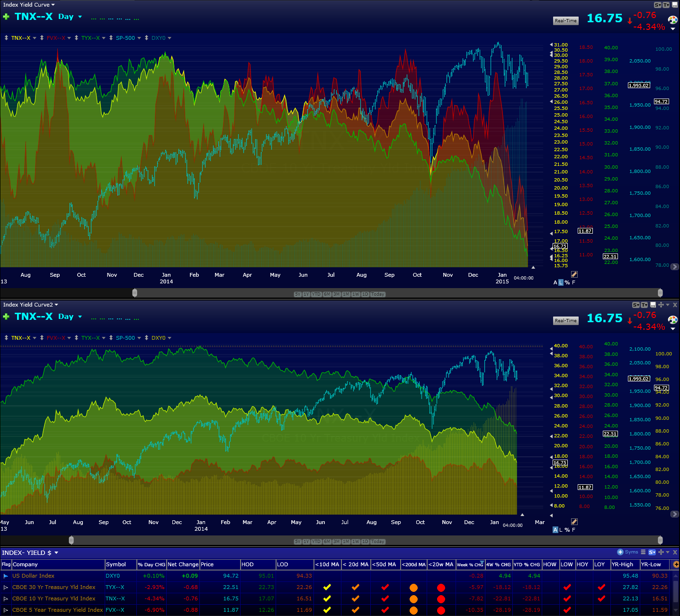The height and width of the screenshot is (616, 680).
Task: Click the right-arrow scroll icon on top chart
Action: [675, 267]
